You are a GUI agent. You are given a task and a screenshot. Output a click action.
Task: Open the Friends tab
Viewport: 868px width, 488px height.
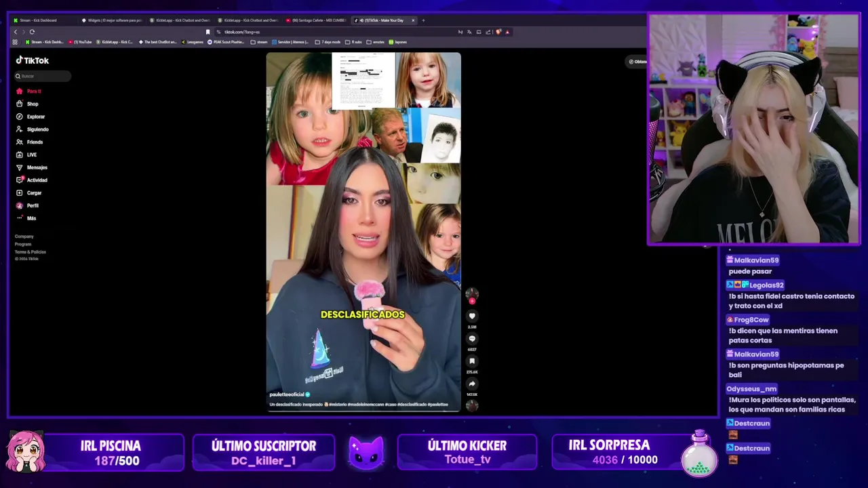(30, 142)
